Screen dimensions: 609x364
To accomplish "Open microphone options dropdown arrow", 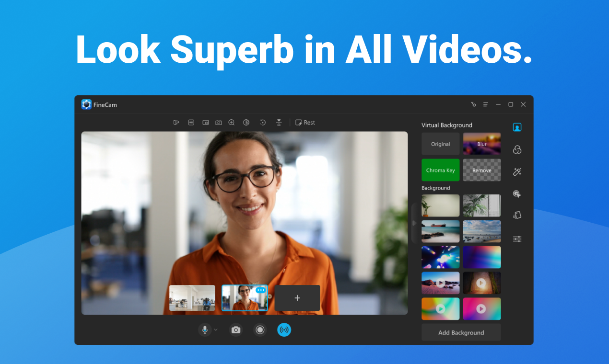I will pyautogui.click(x=216, y=330).
